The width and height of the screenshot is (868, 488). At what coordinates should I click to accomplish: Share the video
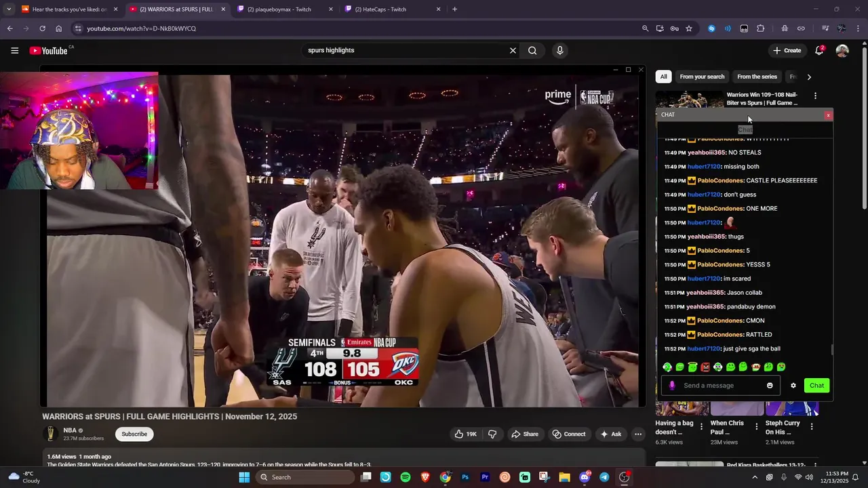tap(525, 434)
